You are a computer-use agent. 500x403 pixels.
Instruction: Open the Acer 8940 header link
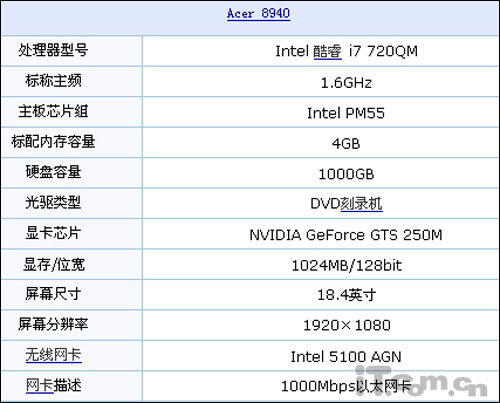258,14
